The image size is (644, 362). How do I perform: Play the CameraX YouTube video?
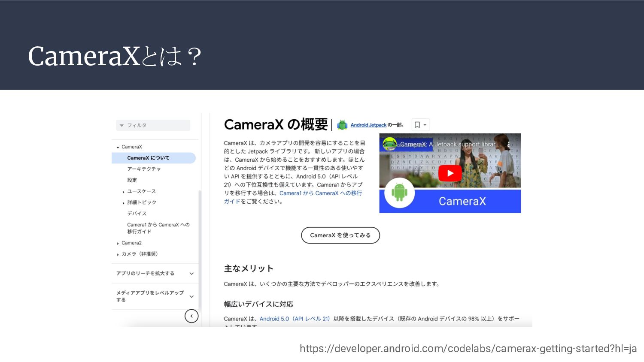click(x=450, y=173)
